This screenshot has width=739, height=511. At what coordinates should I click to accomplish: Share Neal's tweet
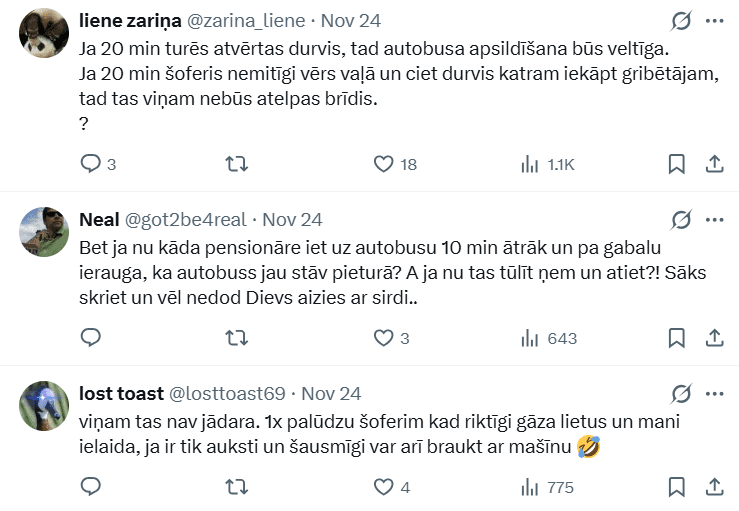click(715, 338)
